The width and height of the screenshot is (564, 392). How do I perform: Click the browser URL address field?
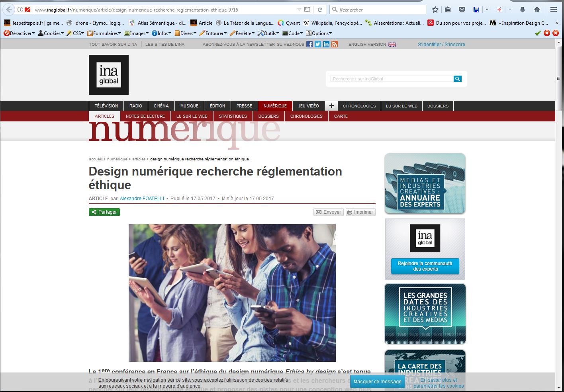(165, 10)
